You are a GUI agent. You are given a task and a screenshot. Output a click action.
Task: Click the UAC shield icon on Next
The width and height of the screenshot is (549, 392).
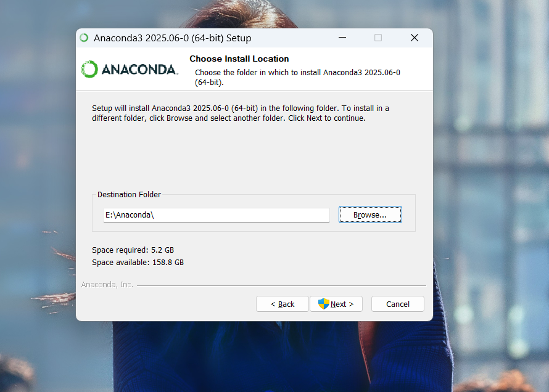(323, 304)
